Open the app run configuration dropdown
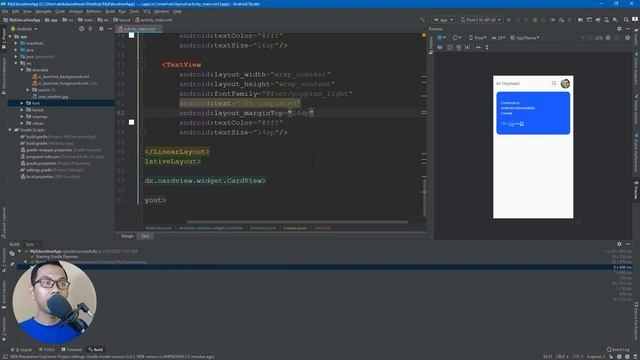 click(443, 20)
